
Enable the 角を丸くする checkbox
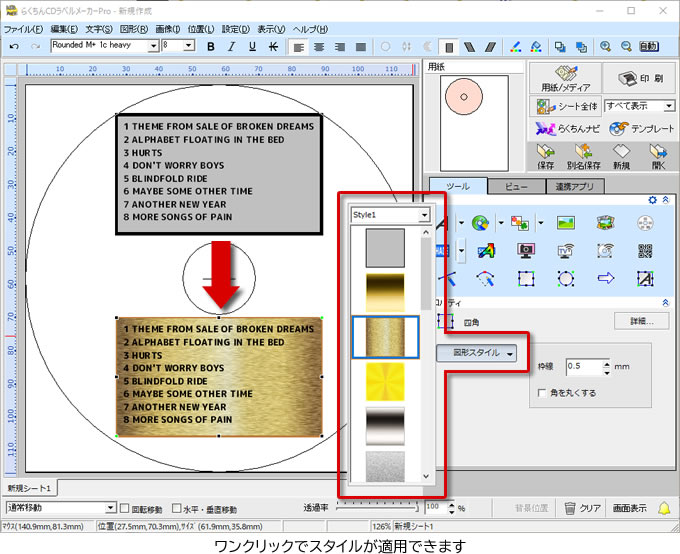[x=541, y=393]
